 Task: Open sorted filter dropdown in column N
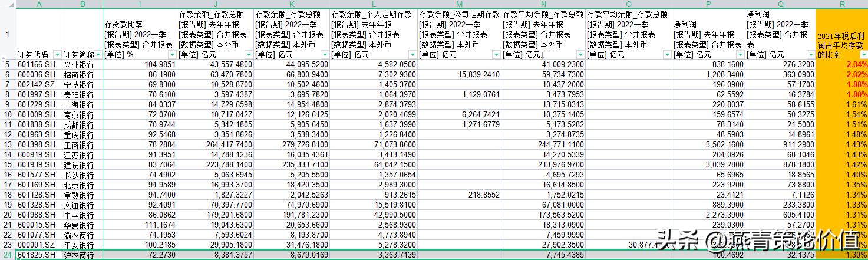579,54
